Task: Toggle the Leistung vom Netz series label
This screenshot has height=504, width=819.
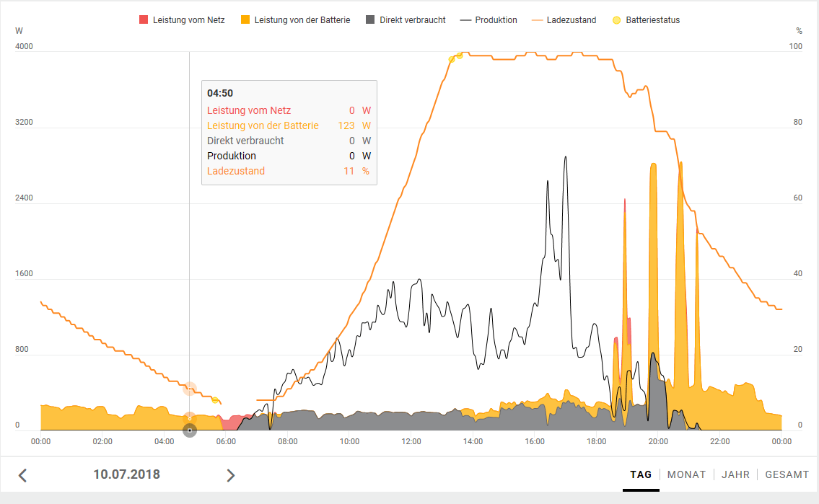Action: click(x=188, y=20)
